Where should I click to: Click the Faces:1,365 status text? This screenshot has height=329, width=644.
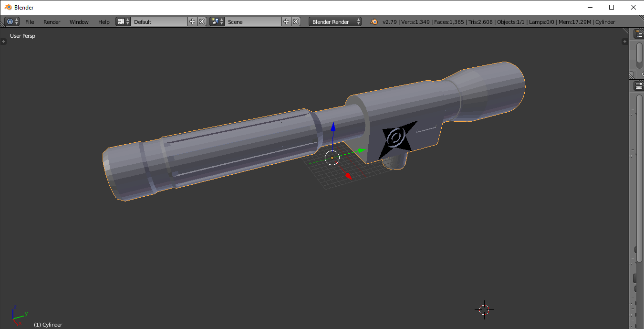click(449, 22)
